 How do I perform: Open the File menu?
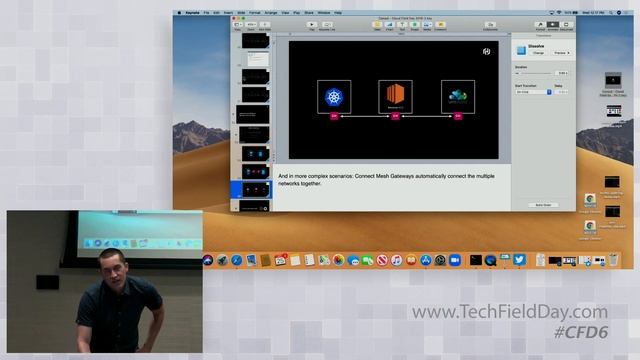[206, 13]
